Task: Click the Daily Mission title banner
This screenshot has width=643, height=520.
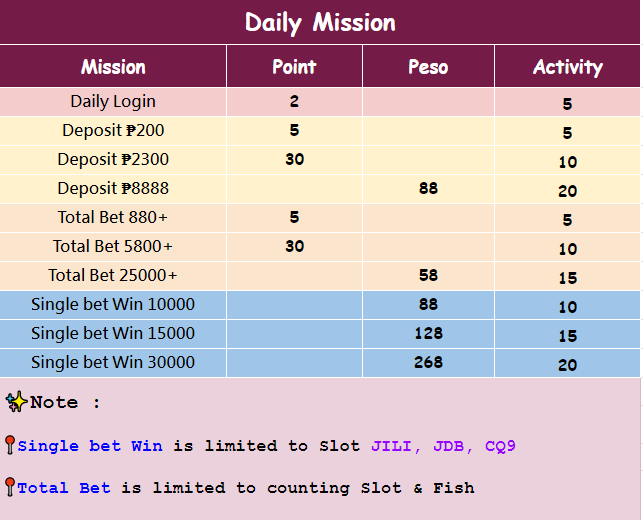Action: 320,22
